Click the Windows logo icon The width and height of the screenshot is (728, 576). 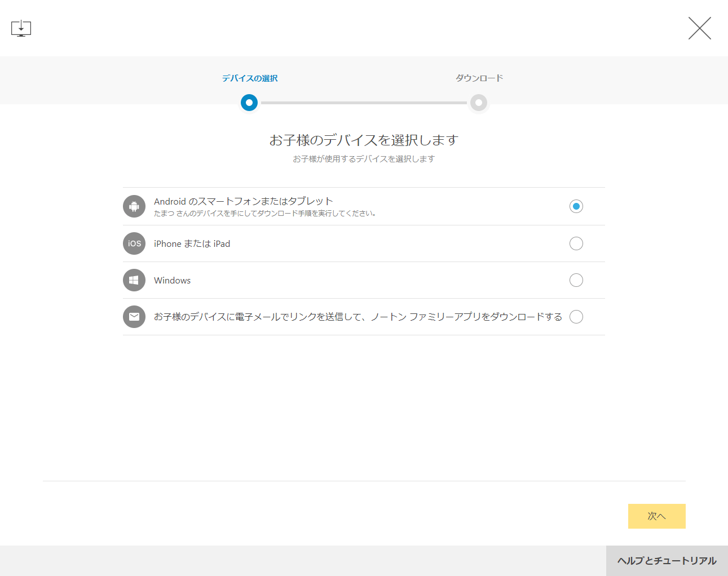point(134,280)
